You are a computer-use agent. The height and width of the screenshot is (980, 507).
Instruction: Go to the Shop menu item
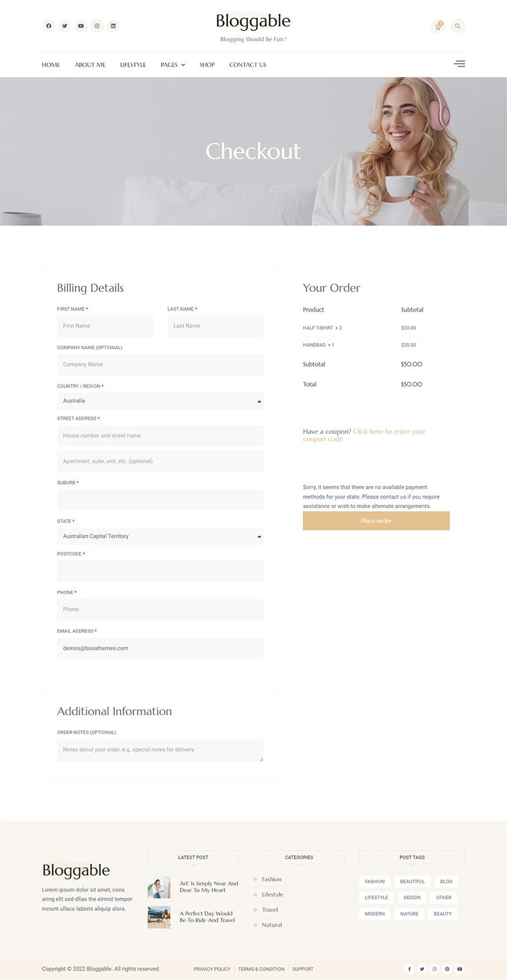tap(207, 65)
